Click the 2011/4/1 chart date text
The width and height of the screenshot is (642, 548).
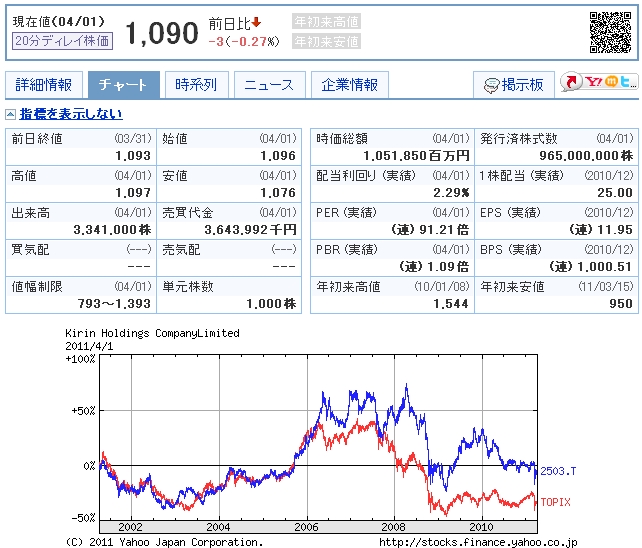click(89, 346)
